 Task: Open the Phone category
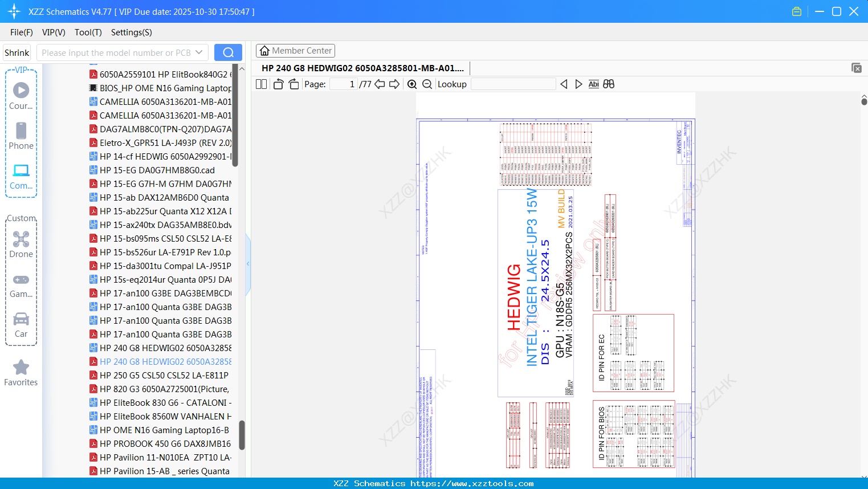click(x=21, y=136)
